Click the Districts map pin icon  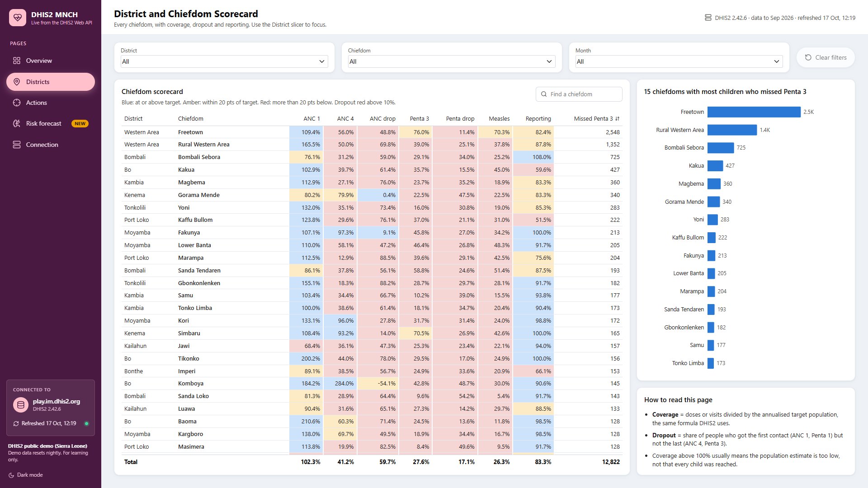[17, 82]
